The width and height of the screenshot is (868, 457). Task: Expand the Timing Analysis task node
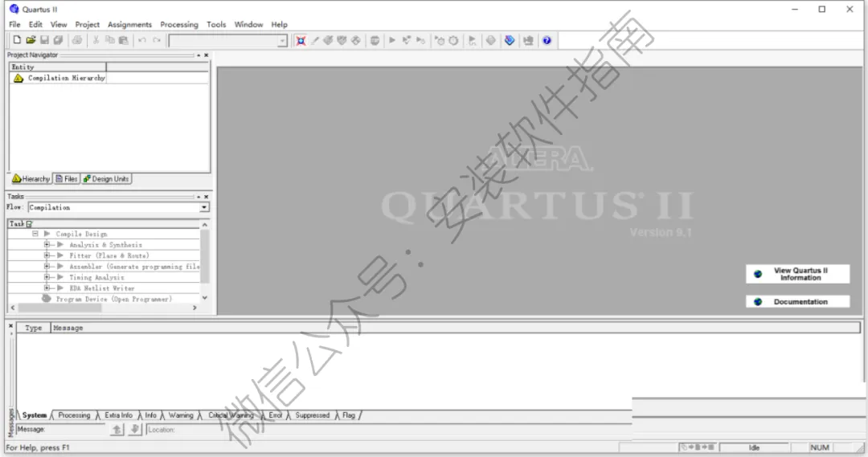pos(47,277)
